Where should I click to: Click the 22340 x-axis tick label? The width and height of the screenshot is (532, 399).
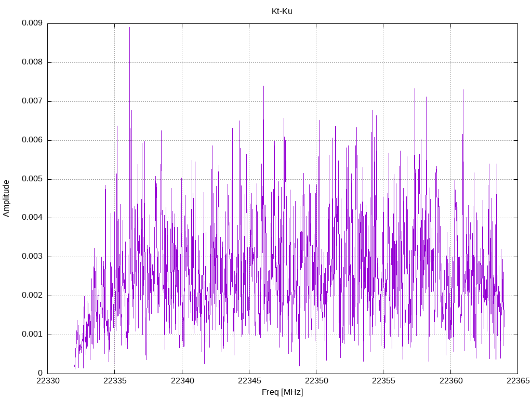click(182, 381)
